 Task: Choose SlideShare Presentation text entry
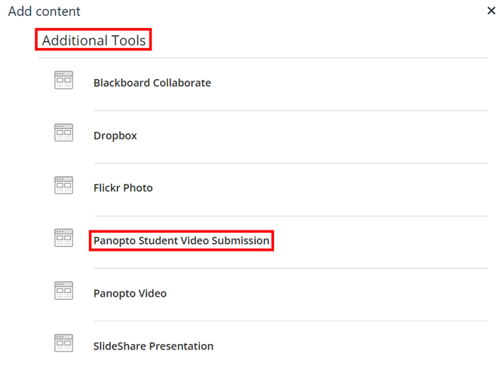(x=153, y=346)
